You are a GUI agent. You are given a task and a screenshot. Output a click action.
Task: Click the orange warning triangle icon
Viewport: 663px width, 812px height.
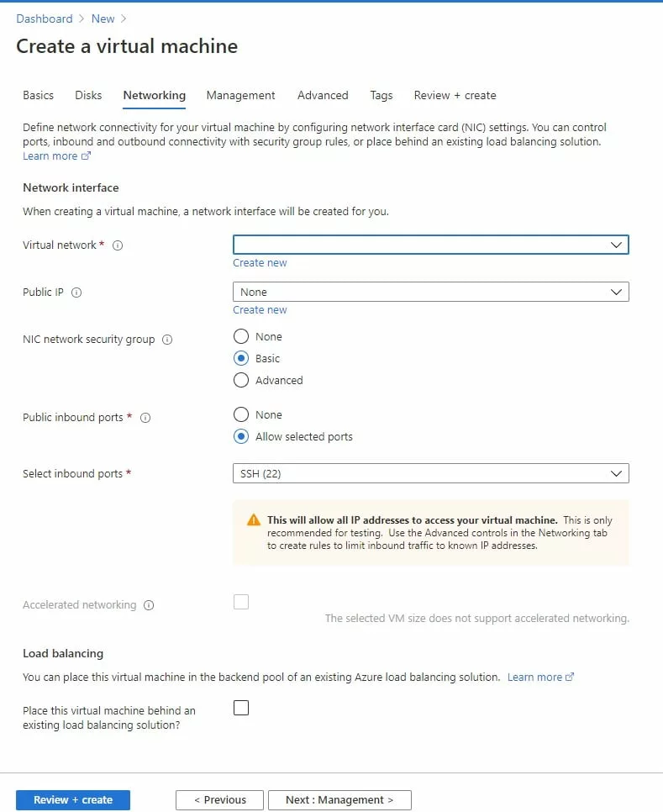[x=253, y=520]
